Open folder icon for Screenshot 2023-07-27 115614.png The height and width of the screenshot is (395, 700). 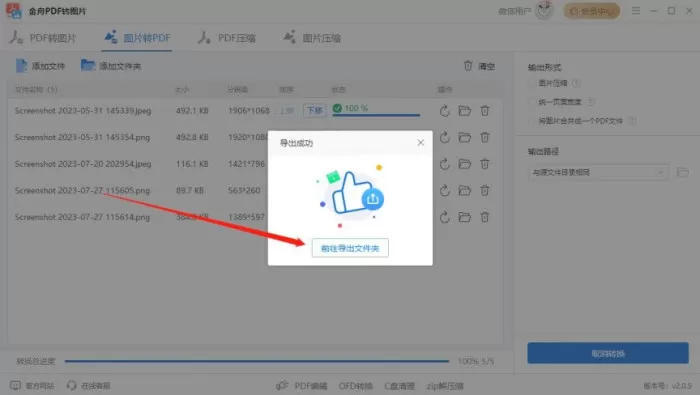pyautogui.click(x=465, y=217)
